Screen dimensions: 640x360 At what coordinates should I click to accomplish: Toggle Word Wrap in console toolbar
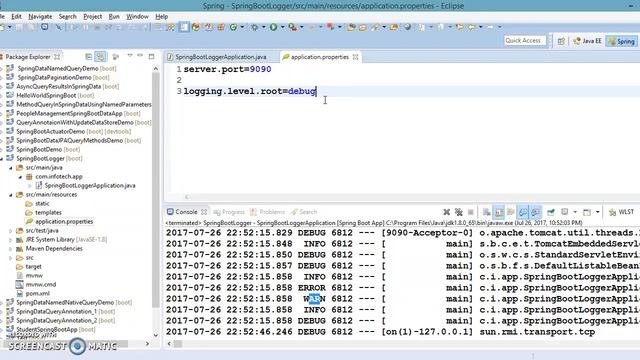511,212
